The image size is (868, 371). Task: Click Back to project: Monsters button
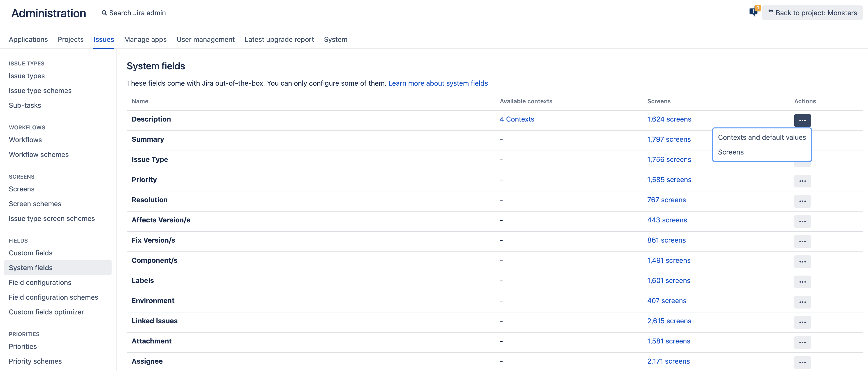(x=812, y=13)
